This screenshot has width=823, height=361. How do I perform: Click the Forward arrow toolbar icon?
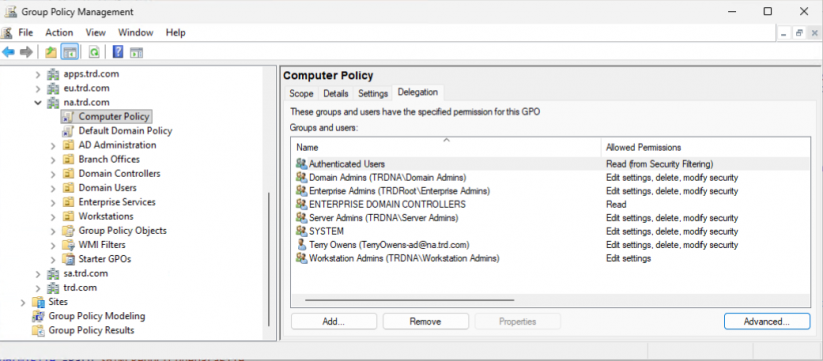26,52
